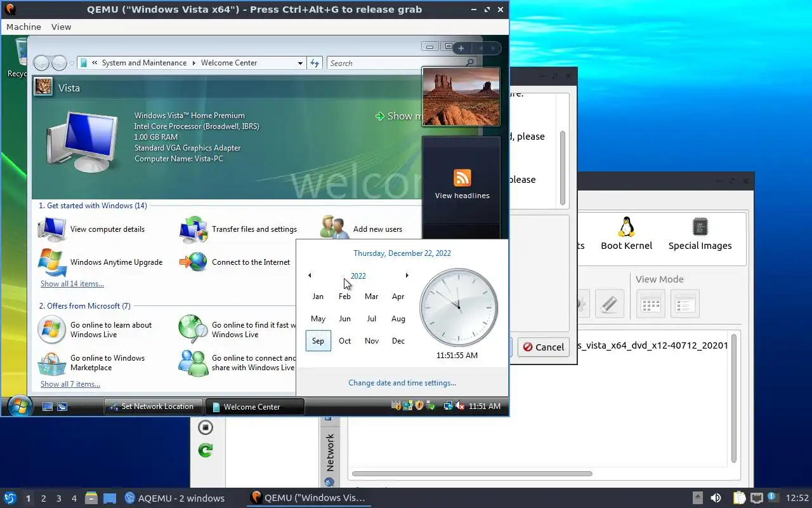Click the Cancel button in the dialog

543,347
